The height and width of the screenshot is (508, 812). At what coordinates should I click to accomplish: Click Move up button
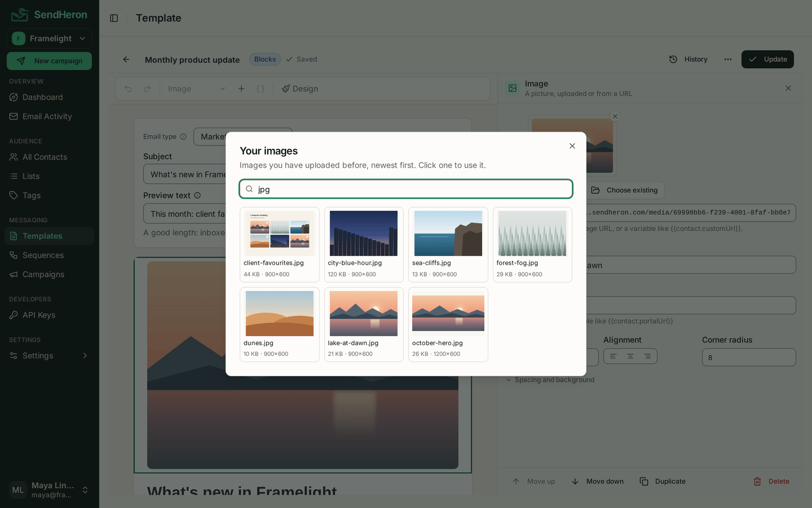534,481
